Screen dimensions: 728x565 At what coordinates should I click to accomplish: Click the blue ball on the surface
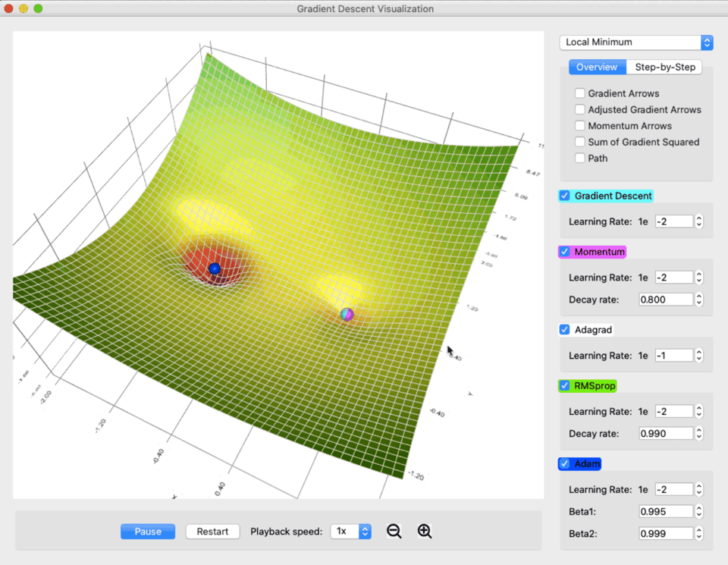tap(215, 268)
